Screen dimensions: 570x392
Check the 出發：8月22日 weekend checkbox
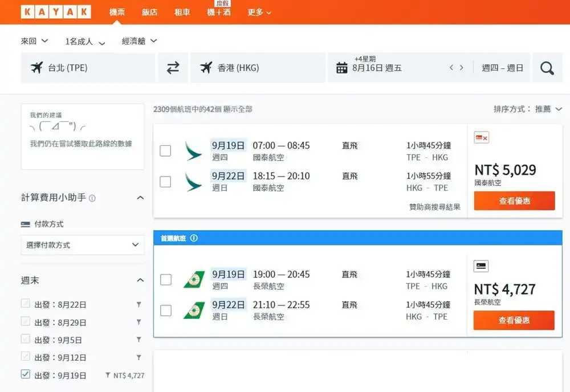point(26,303)
